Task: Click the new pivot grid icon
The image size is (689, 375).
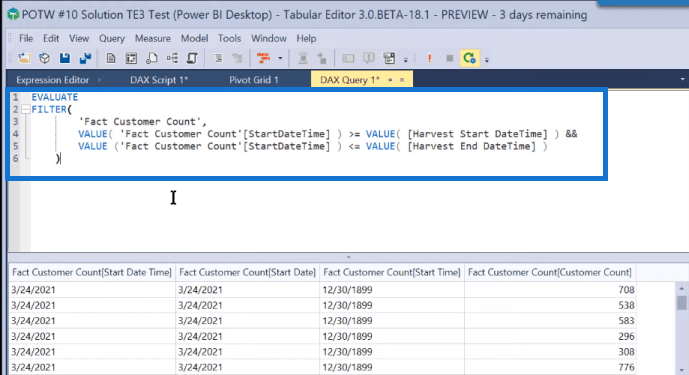Action: [x=131, y=58]
